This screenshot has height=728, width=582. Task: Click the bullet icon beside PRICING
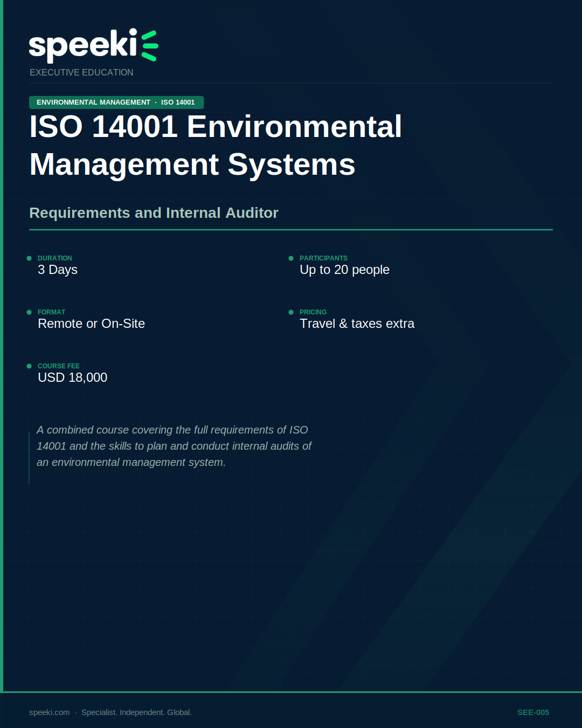tap(291, 312)
